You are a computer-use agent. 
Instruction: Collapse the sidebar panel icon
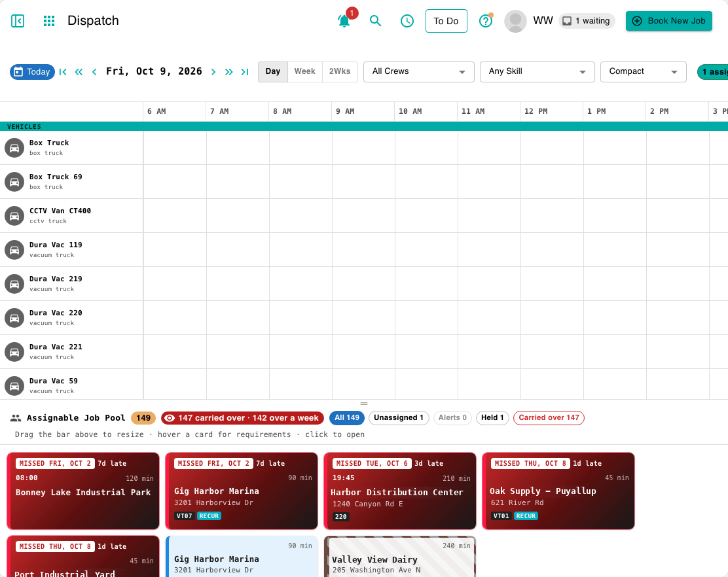coord(18,21)
